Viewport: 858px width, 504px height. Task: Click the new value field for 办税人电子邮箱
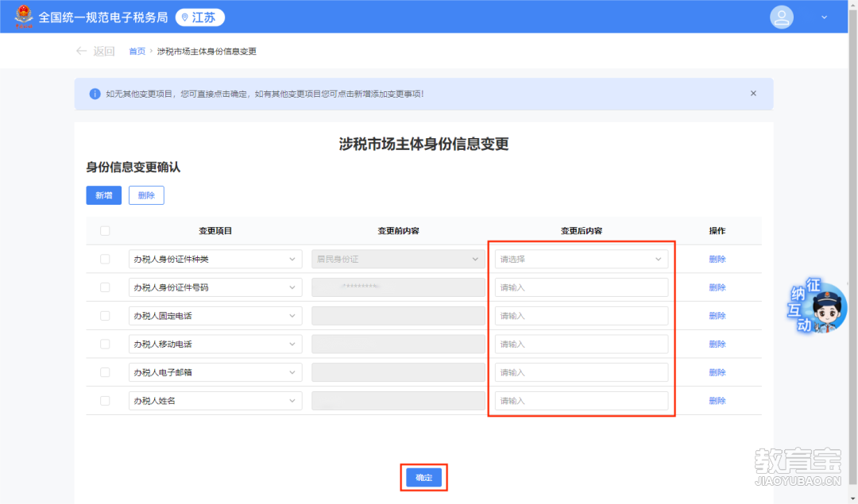[x=581, y=372]
